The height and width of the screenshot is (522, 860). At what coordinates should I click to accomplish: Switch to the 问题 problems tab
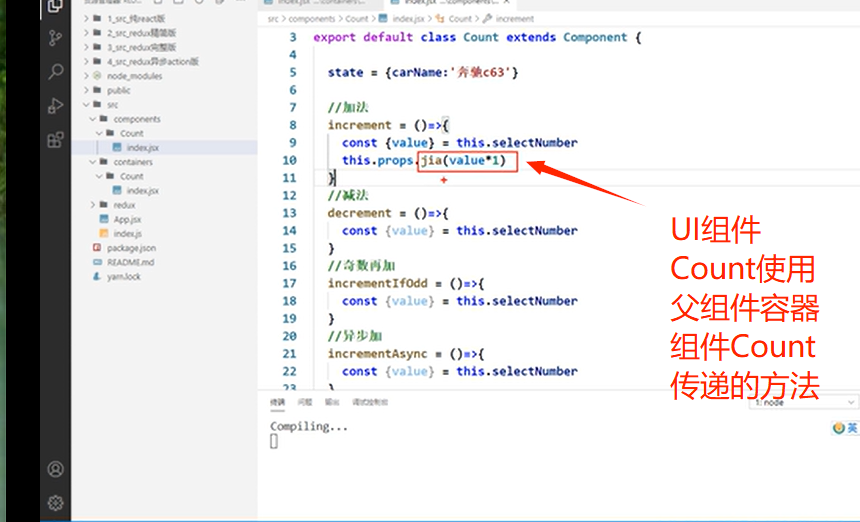[x=304, y=402]
